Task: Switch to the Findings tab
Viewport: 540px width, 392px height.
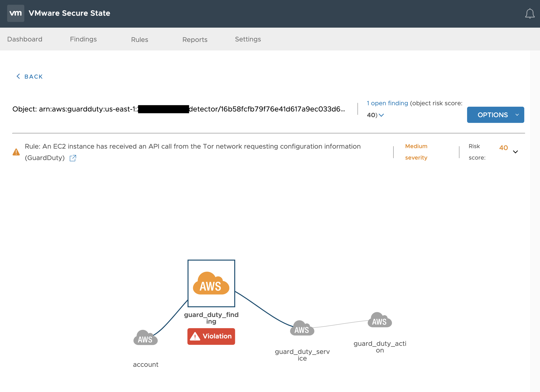Action: tap(83, 39)
